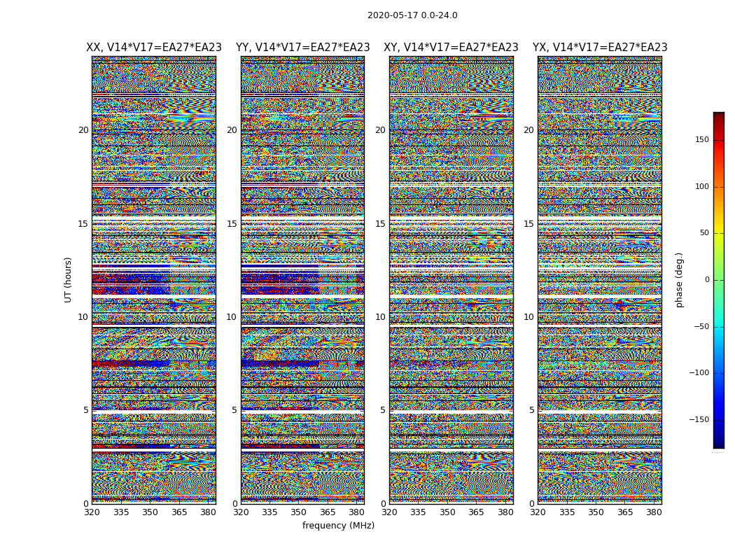735x560 pixels.
Task: Click the positive '50' tick on the colorbar
Action: coord(704,233)
